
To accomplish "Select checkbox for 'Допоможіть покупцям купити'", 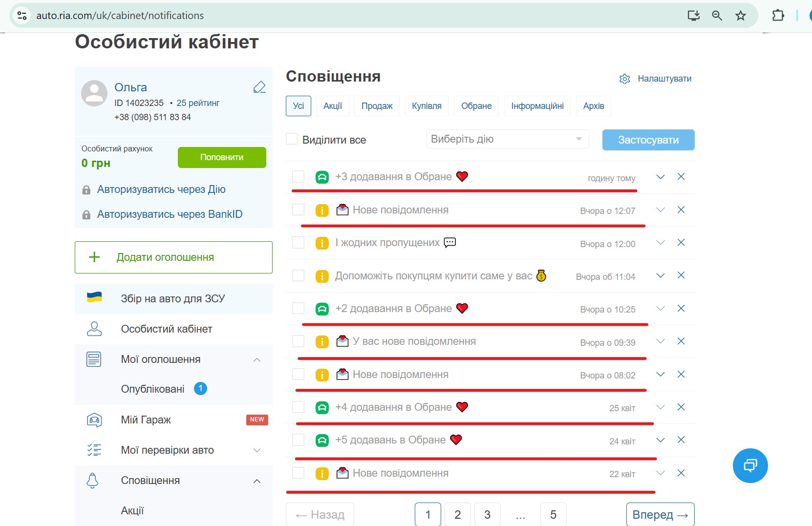I will pos(298,275).
